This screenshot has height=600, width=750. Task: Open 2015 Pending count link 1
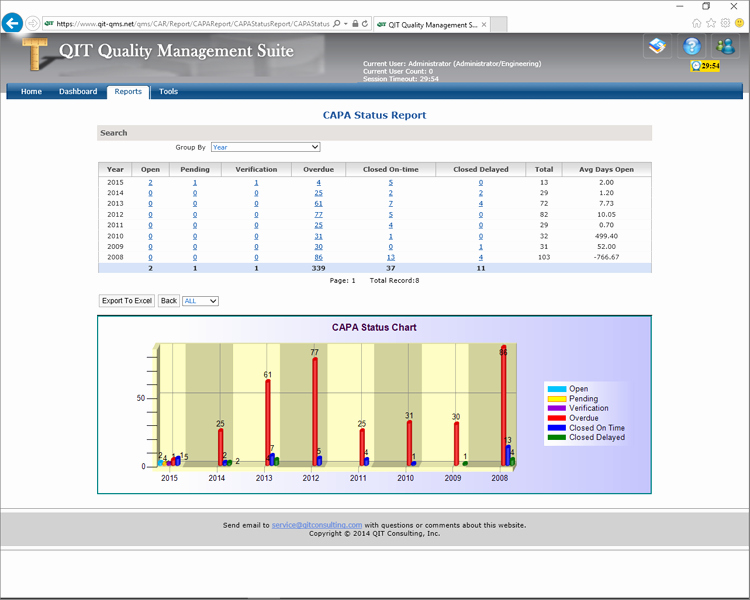click(195, 182)
